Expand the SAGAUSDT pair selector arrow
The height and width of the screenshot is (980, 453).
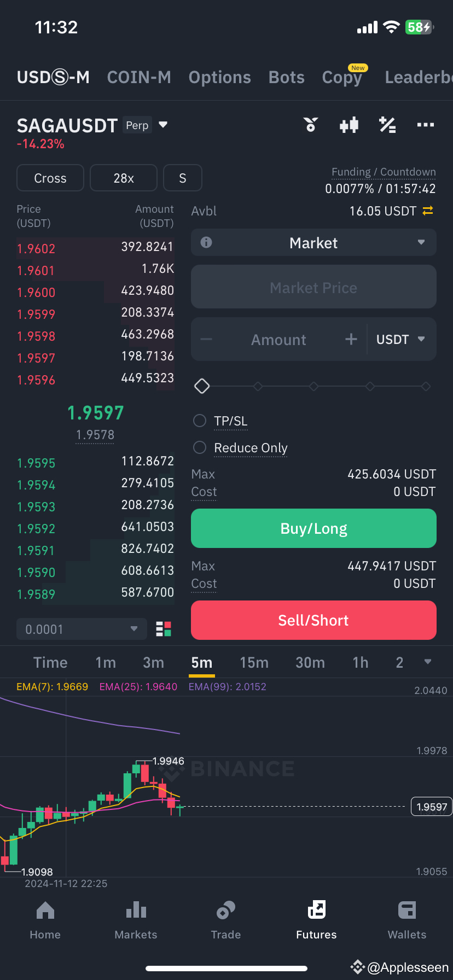(163, 125)
